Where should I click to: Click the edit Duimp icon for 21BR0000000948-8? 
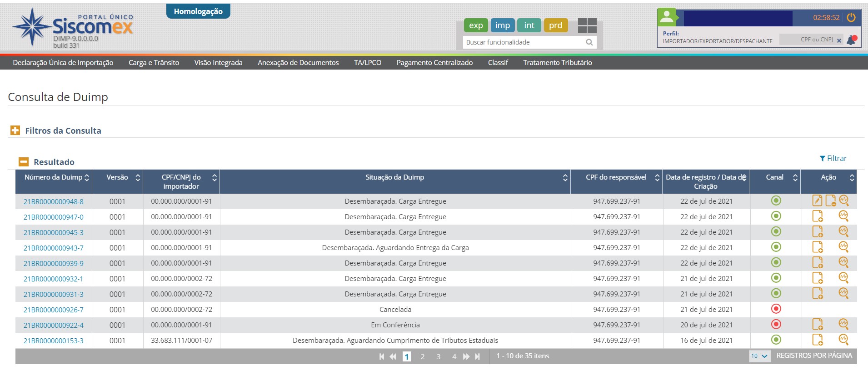(x=817, y=201)
